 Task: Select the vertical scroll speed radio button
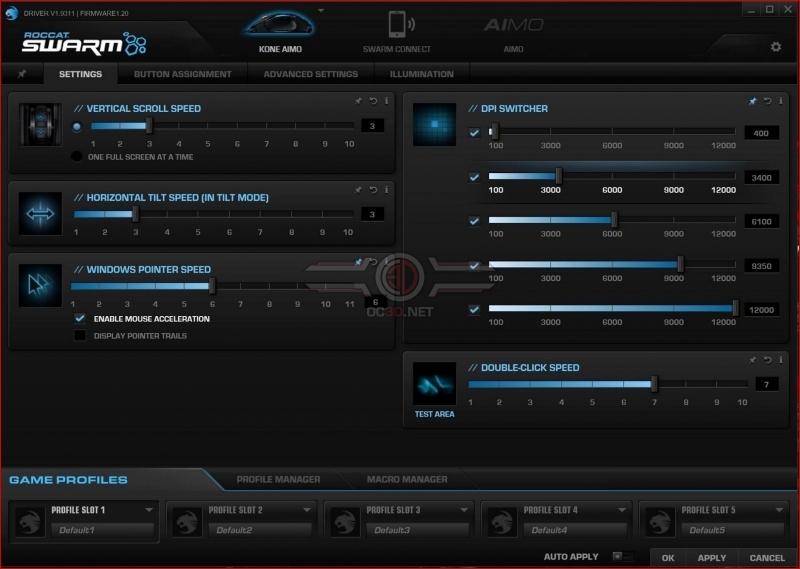pyautogui.click(x=77, y=127)
